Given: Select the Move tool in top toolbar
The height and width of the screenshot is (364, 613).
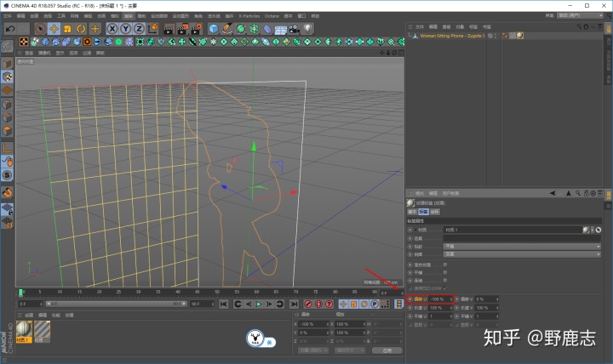Looking at the screenshot, I should coord(54,29).
